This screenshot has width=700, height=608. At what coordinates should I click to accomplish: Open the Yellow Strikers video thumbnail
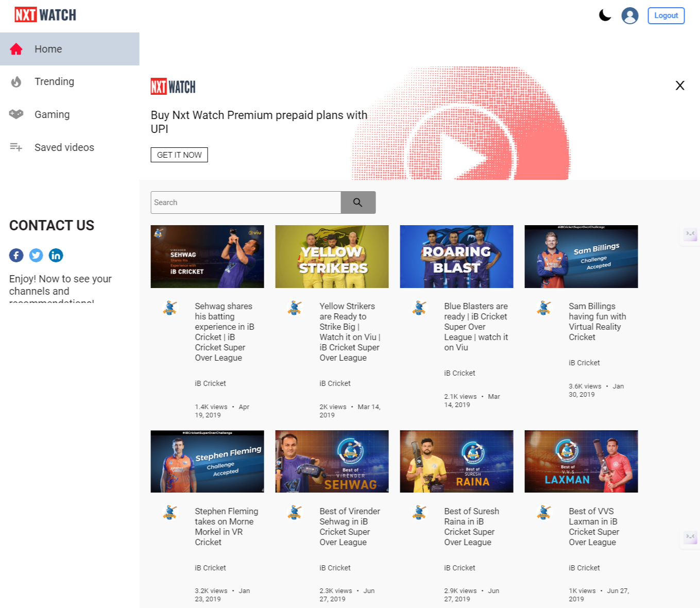[x=332, y=257]
